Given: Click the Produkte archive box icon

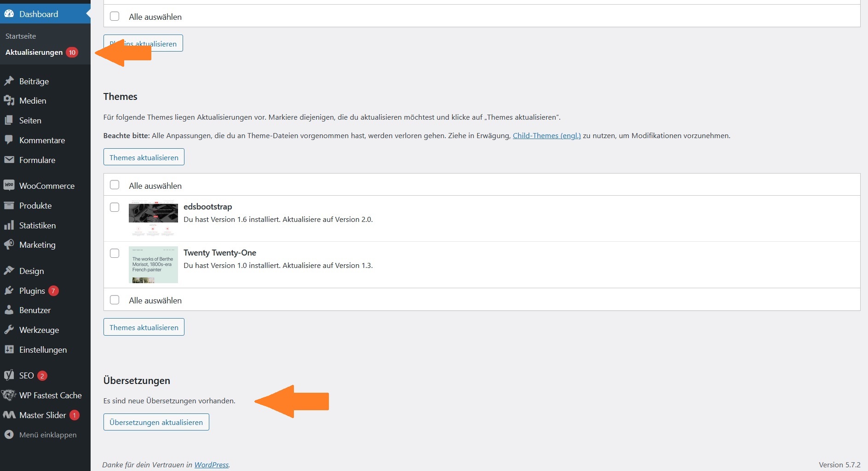Looking at the screenshot, I should click(x=9, y=205).
